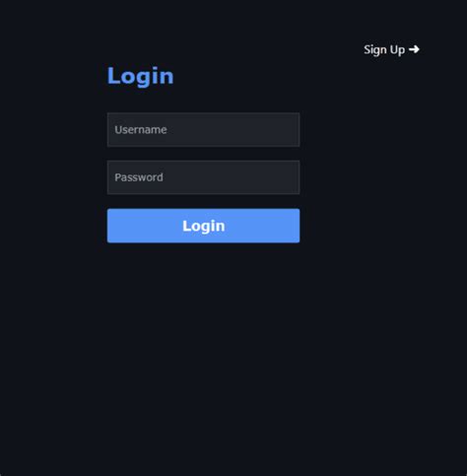Viewport: 467px width, 476px height.
Task: Click right edge of Login button
Action: [x=296, y=226]
